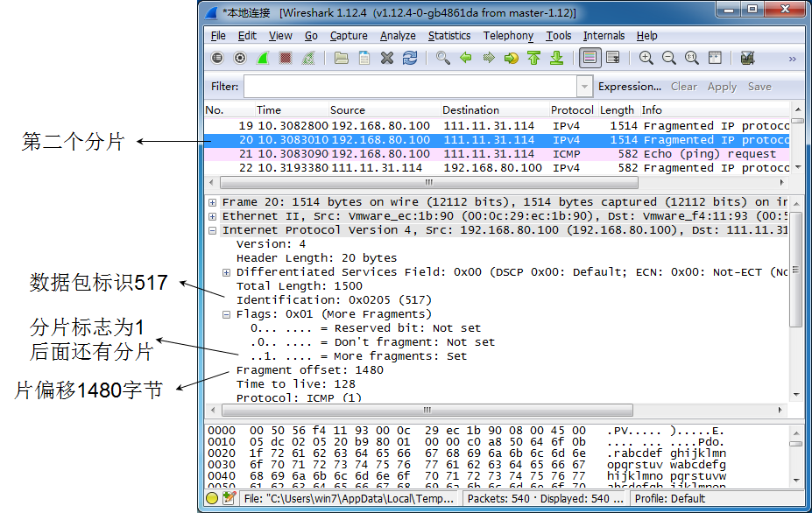812x513 pixels.
Task: Select the ICMP Echo (ping) request packet
Action: coord(498,154)
